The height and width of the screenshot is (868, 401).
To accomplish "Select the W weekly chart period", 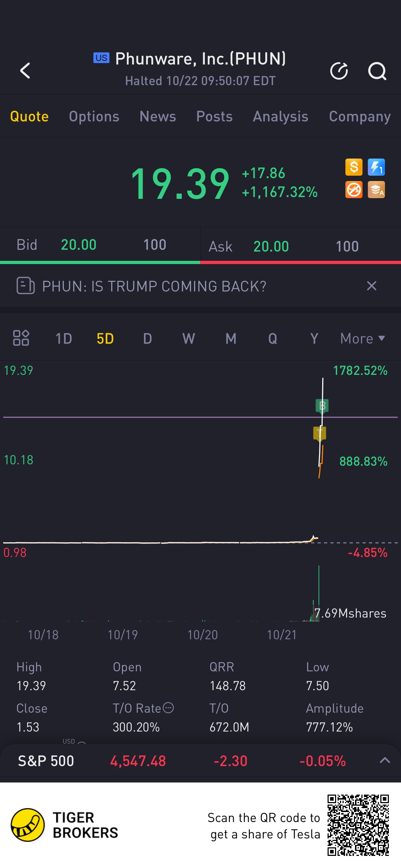I will click(189, 339).
